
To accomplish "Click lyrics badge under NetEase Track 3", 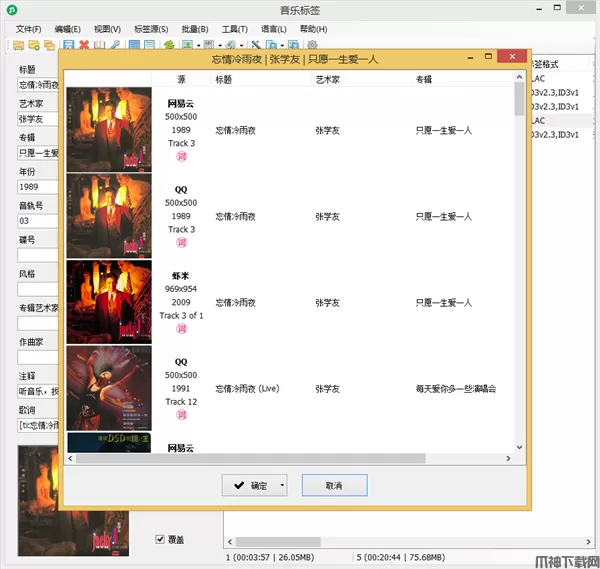I will pos(181,156).
